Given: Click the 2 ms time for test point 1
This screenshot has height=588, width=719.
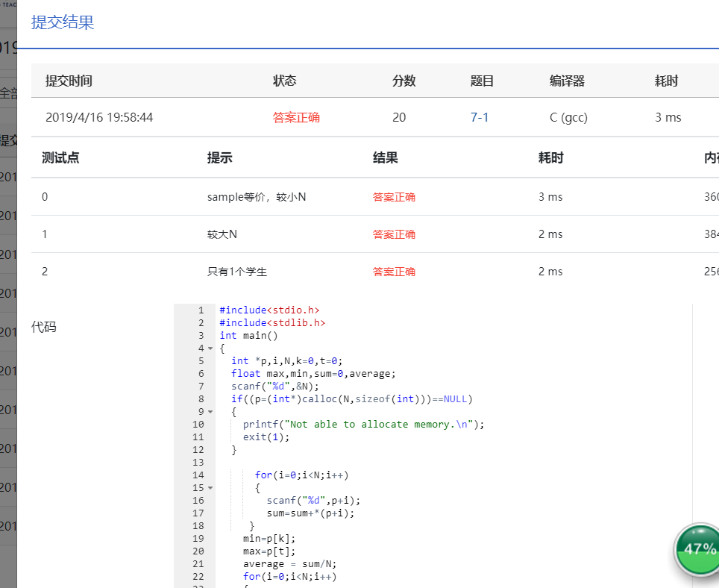Looking at the screenshot, I should (550, 234).
